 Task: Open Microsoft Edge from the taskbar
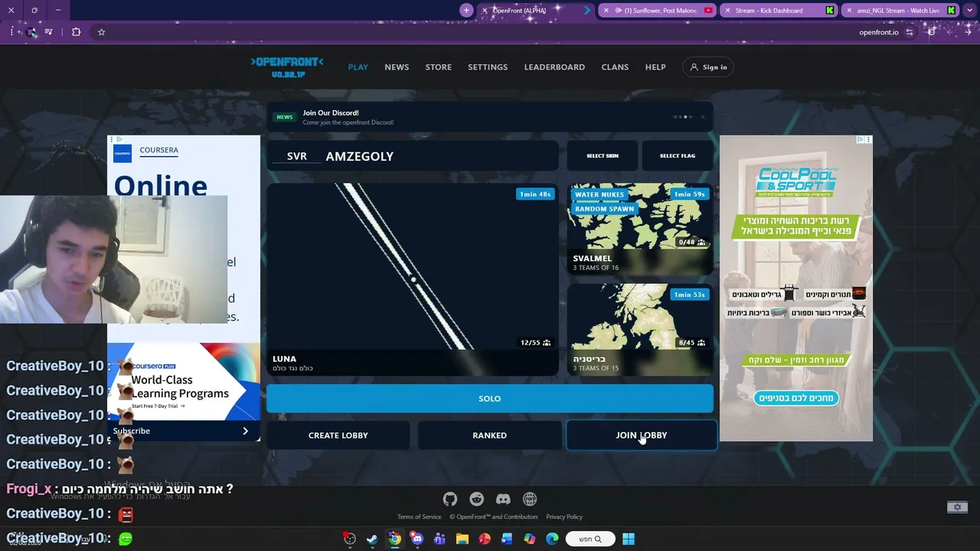(552, 539)
